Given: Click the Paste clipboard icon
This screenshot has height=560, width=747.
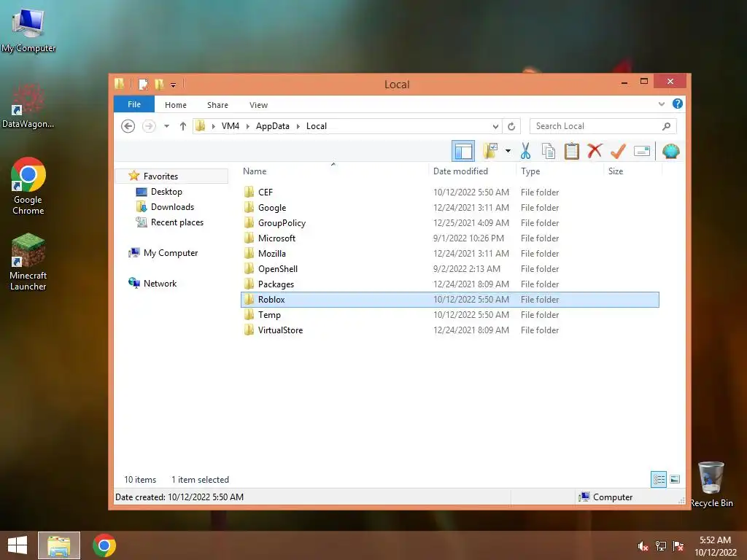Looking at the screenshot, I should [572, 151].
